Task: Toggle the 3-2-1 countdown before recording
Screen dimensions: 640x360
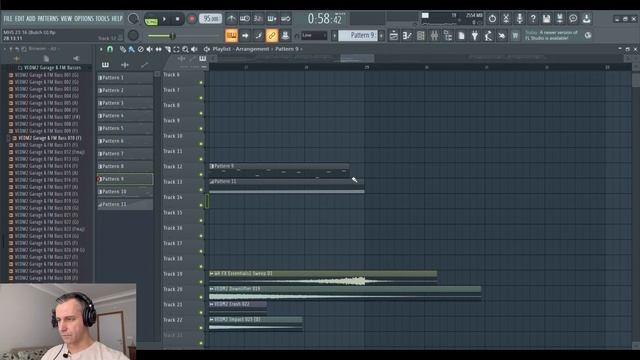Action: [258, 19]
